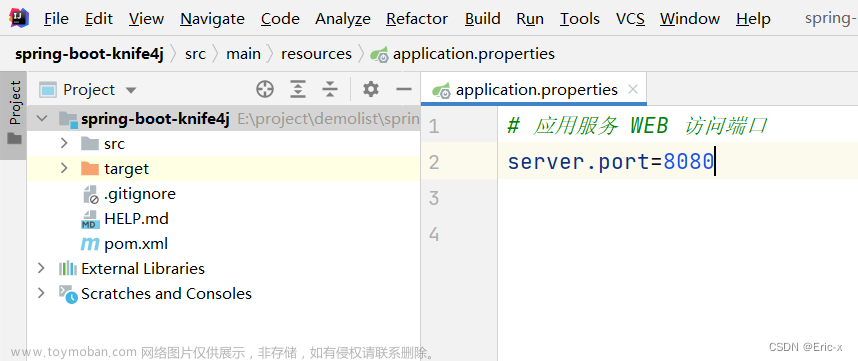Click the folder icon below Project sidebar tab
The image size is (858, 361).
[x=14, y=139]
